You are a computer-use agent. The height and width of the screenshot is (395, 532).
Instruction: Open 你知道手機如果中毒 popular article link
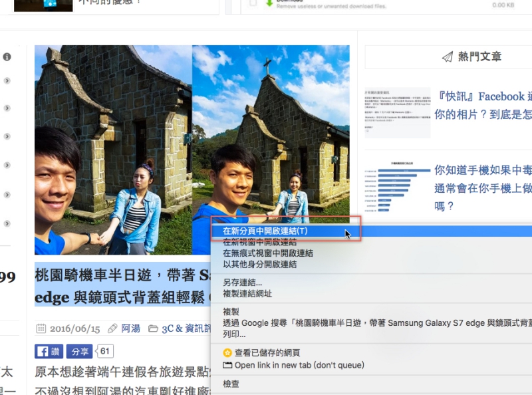(x=483, y=188)
